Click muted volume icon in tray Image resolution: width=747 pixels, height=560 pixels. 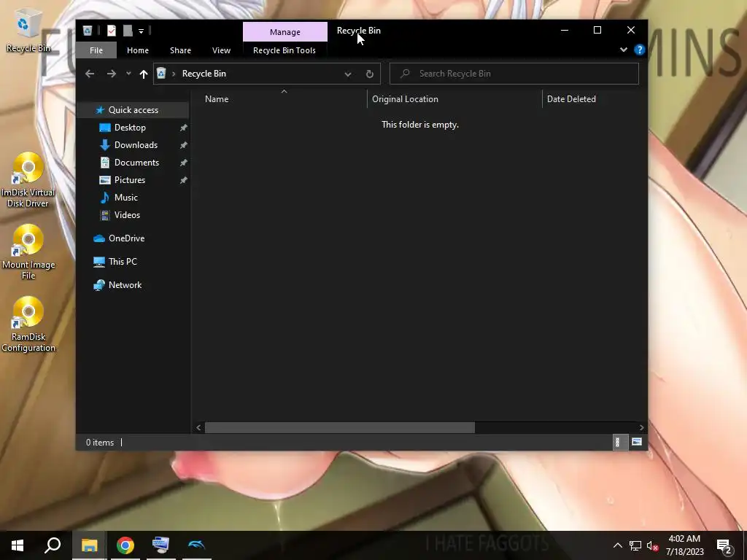point(652,545)
